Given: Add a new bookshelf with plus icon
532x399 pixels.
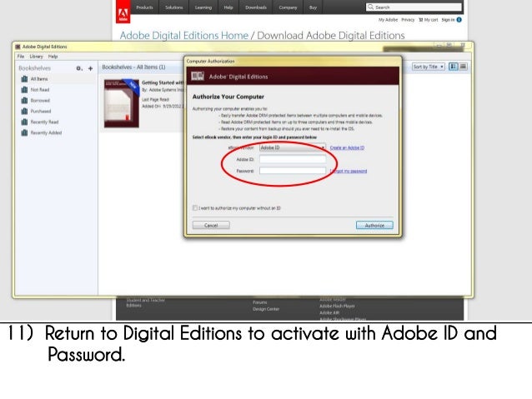Looking at the screenshot, I should click(x=91, y=68).
